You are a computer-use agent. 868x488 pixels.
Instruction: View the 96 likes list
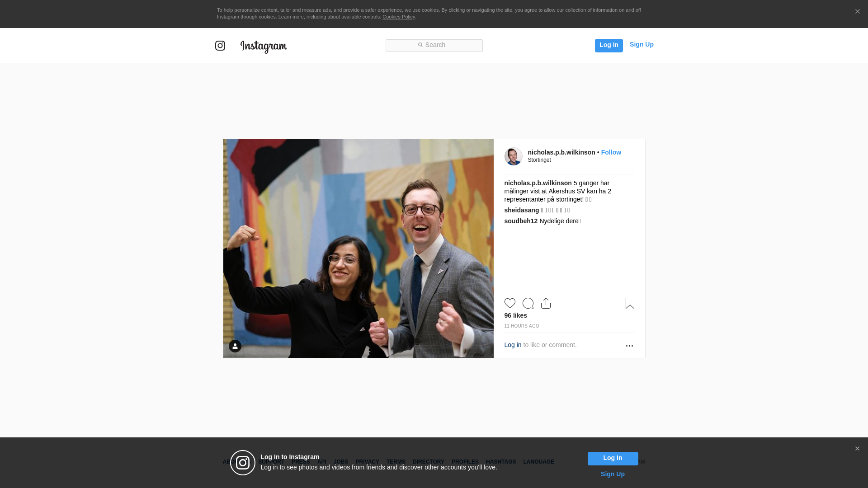(x=515, y=315)
